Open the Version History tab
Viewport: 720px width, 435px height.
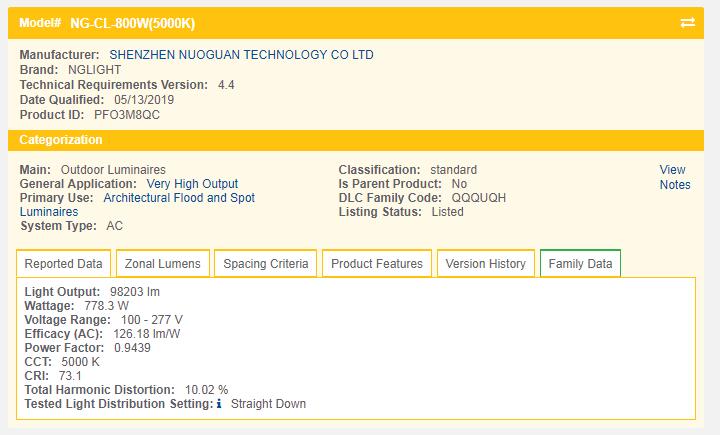pos(485,264)
